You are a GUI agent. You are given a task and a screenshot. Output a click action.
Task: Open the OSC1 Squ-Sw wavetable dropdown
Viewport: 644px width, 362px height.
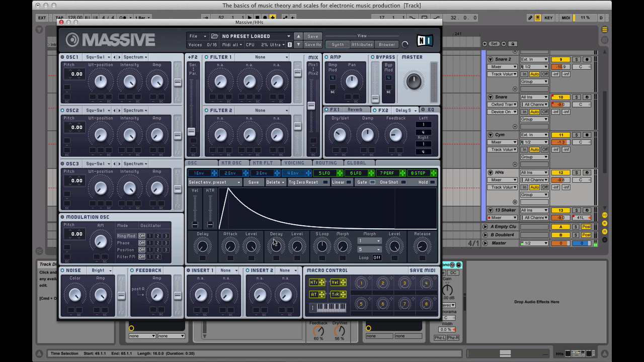pyautogui.click(x=96, y=57)
